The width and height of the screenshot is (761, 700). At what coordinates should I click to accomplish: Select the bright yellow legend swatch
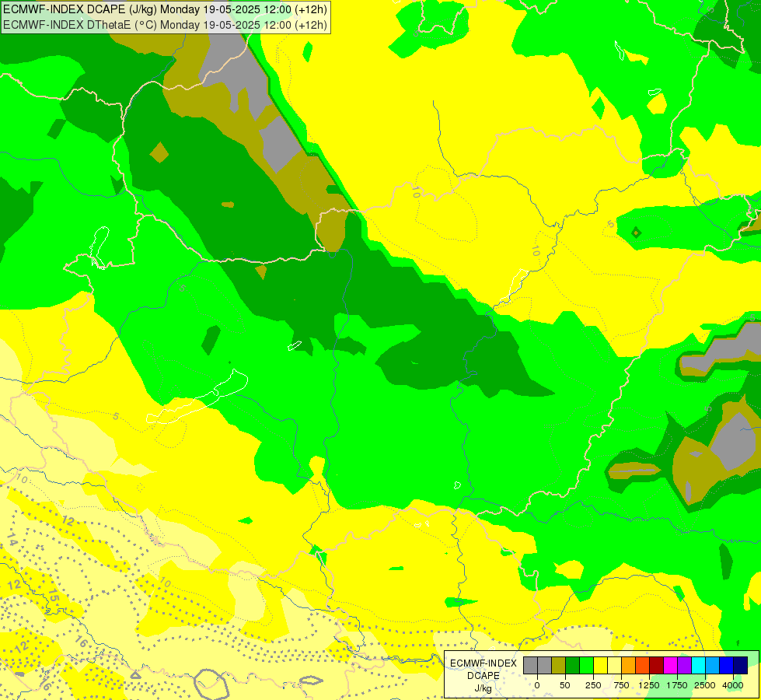click(600, 666)
